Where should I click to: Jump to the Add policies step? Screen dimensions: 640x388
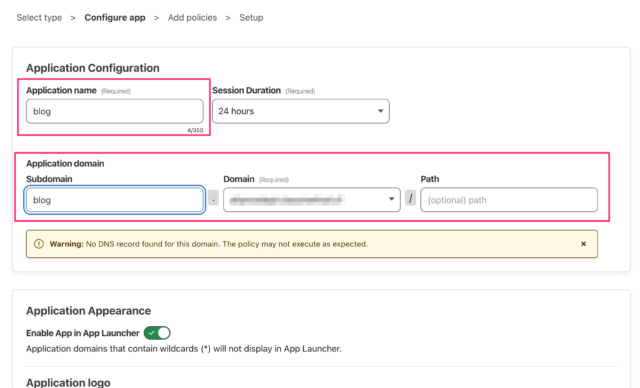pos(192,18)
